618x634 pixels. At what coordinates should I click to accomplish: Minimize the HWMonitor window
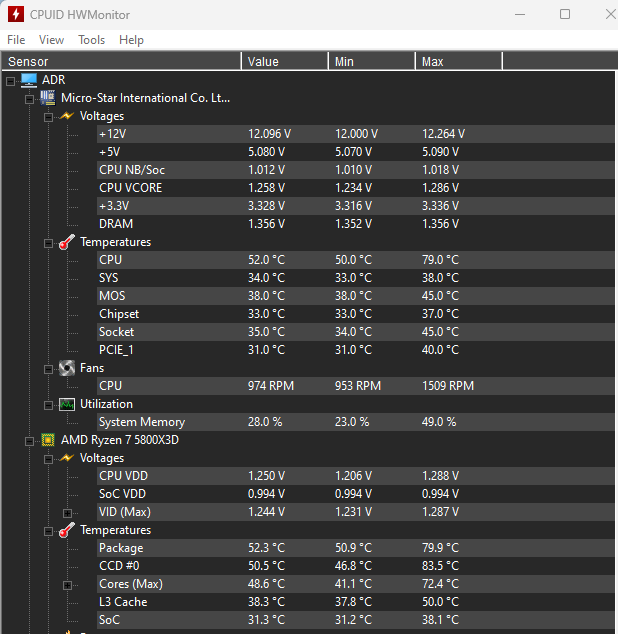tap(520, 15)
